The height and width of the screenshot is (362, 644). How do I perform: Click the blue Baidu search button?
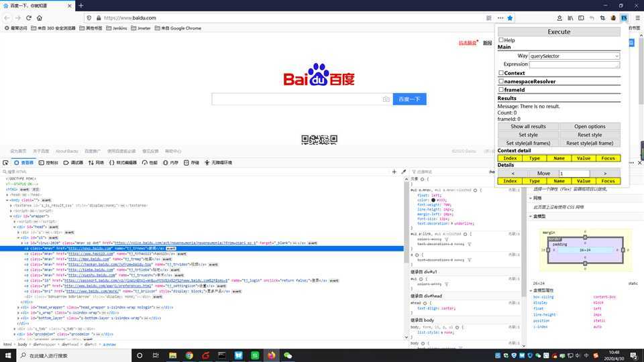pyautogui.click(x=409, y=99)
